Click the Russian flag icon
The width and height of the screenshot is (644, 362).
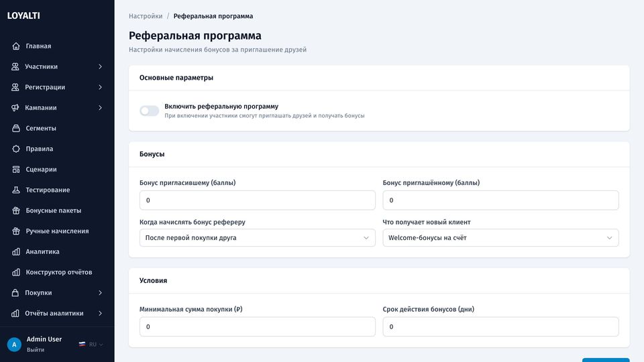point(82,345)
